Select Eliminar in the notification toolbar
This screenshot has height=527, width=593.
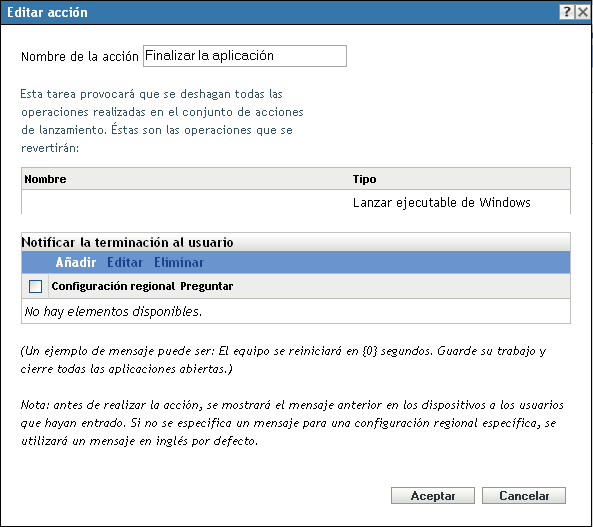179,262
